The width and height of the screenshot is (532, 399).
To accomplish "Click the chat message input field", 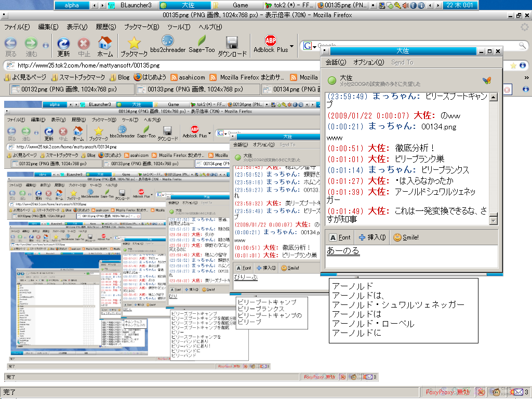I will (x=411, y=257).
